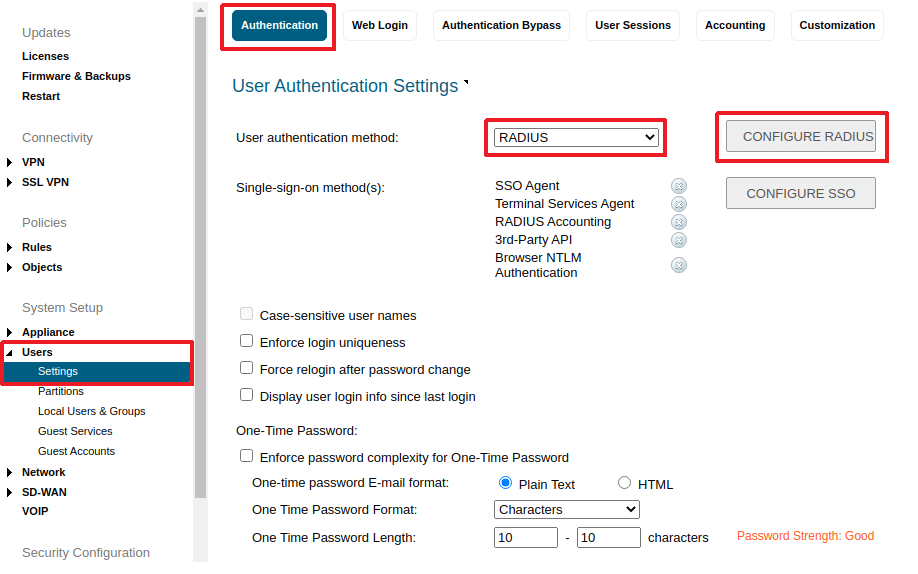918x574 pixels.
Task: Click the status icon beside RADIUS Accounting
Action: point(679,222)
